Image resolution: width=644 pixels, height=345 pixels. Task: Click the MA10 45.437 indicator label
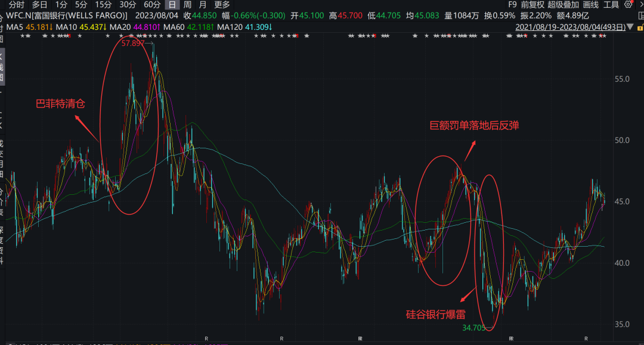(81, 27)
